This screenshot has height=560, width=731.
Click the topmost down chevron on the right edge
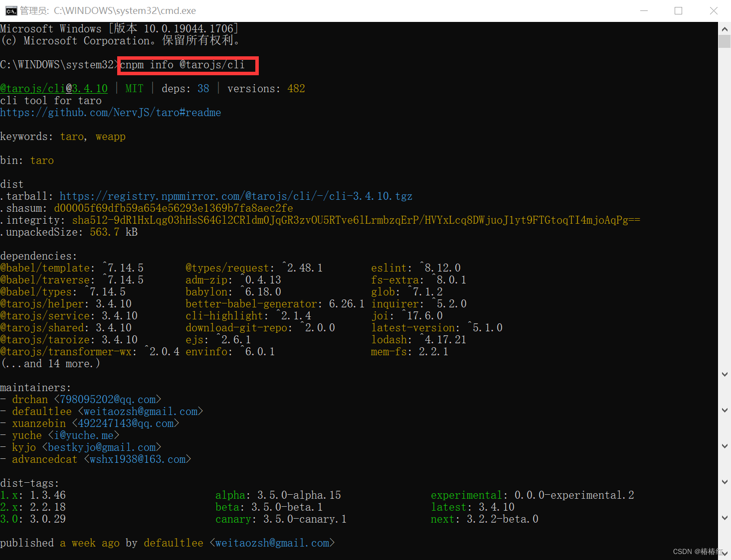click(724, 374)
